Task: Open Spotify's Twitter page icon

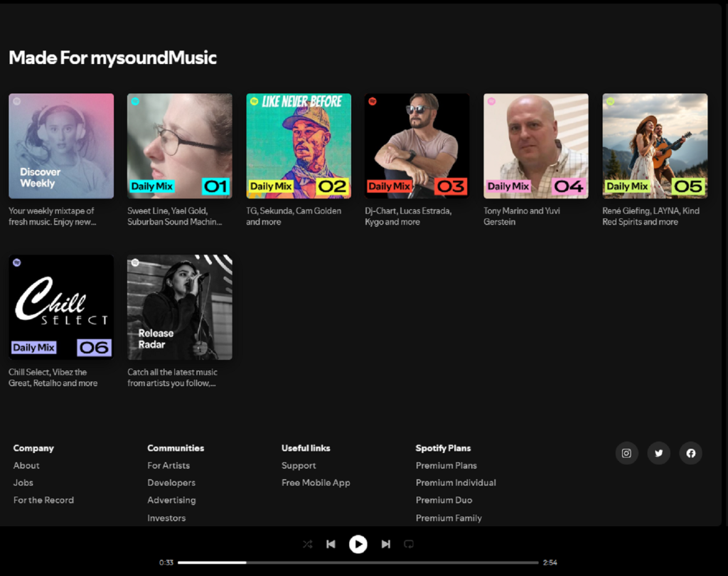Action: [x=658, y=453]
